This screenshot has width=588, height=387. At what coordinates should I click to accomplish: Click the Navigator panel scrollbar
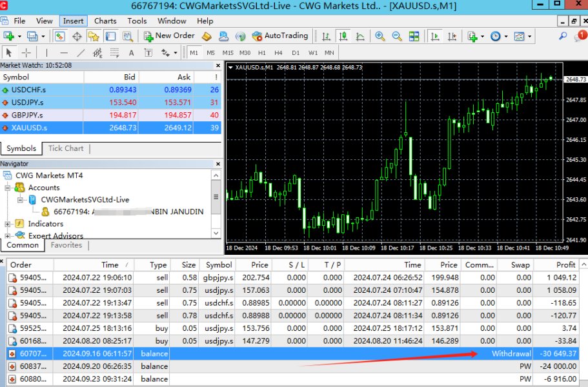[x=216, y=197]
